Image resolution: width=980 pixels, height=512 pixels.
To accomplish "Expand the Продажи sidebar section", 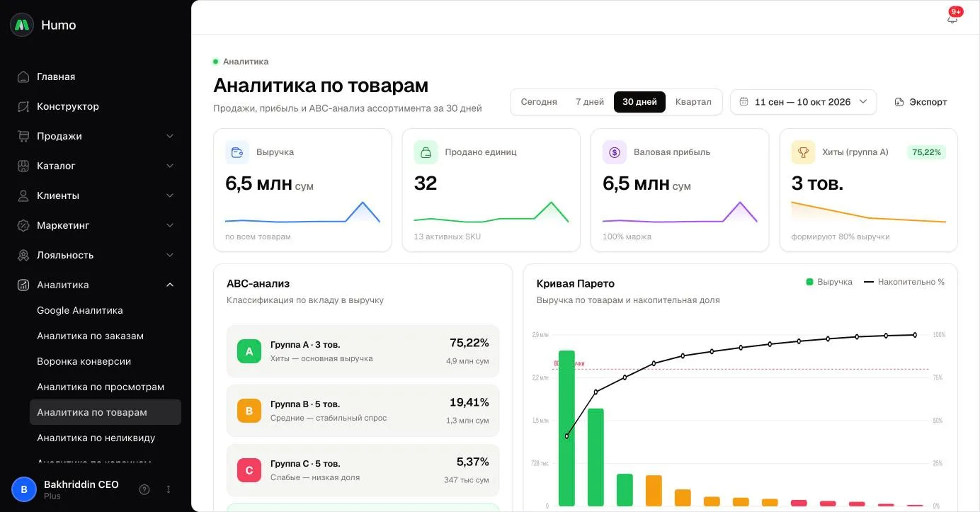I will coord(170,136).
